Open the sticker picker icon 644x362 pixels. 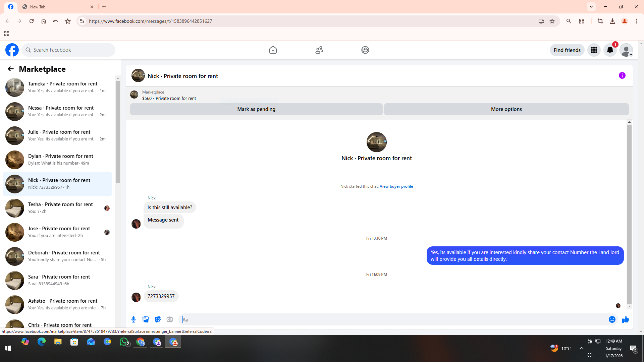158,319
